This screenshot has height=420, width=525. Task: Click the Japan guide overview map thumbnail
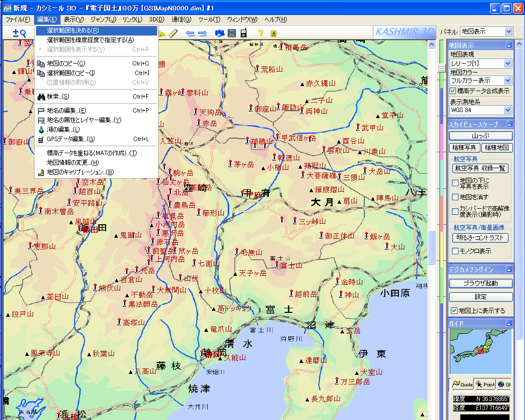pyautogui.click(x=480, y=351)
